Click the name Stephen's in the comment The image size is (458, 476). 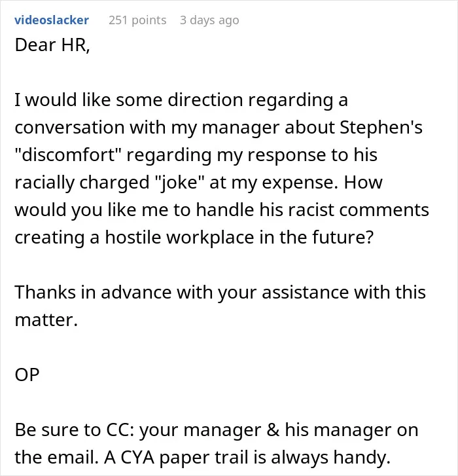[x=381, y=127]
